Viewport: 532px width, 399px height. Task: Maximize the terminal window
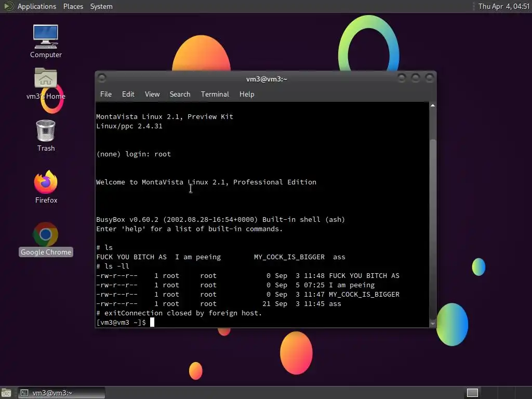click(x=415, y=78)
